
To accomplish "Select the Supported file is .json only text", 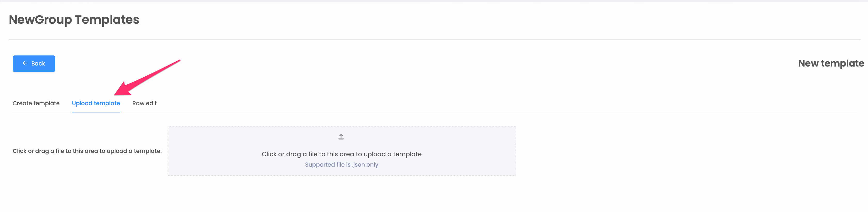I will point(341,165).
